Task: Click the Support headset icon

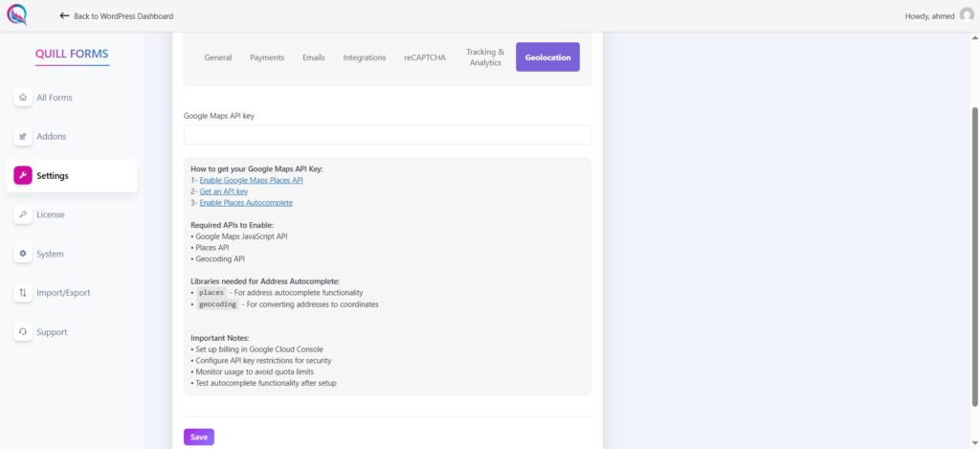Action: (23, 332)
